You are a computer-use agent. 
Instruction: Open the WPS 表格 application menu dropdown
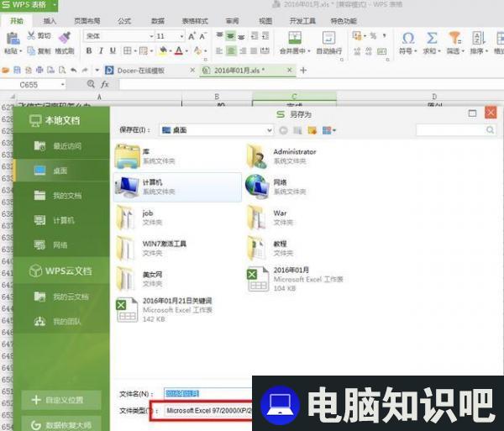tap(55, 5)
